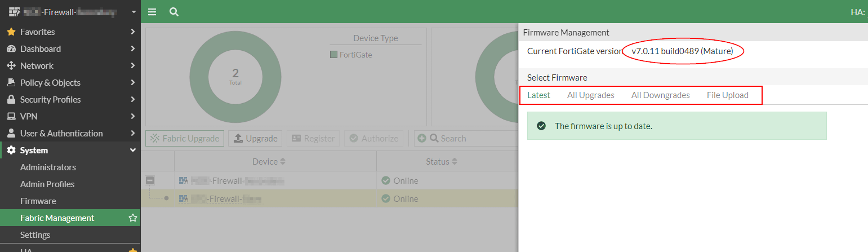Click the Favorites star icon in sidebar

pyautogui.click(x=11, y=32)
